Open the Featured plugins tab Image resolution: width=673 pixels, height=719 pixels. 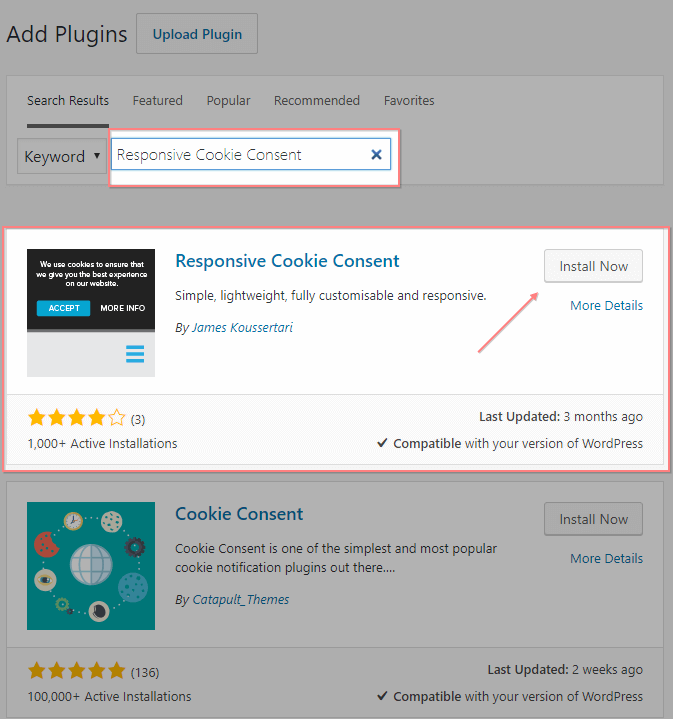[x=158, y=100]
